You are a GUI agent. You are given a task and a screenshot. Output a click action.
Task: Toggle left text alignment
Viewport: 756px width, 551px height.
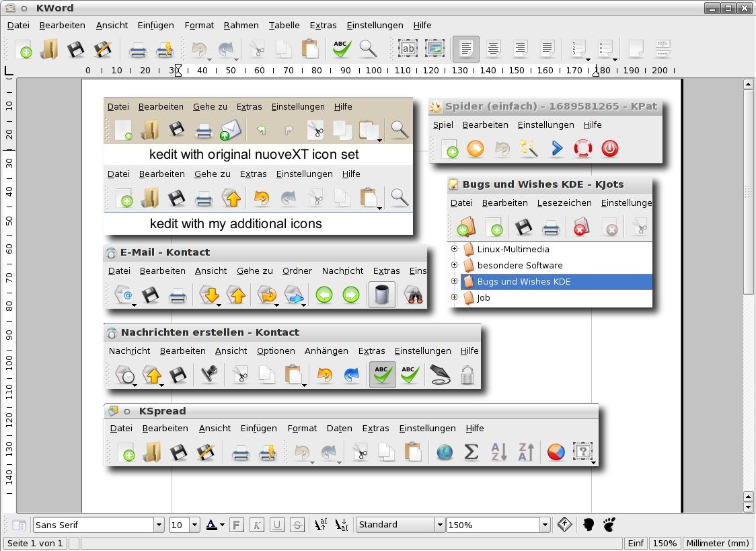[x=465, y=48]
